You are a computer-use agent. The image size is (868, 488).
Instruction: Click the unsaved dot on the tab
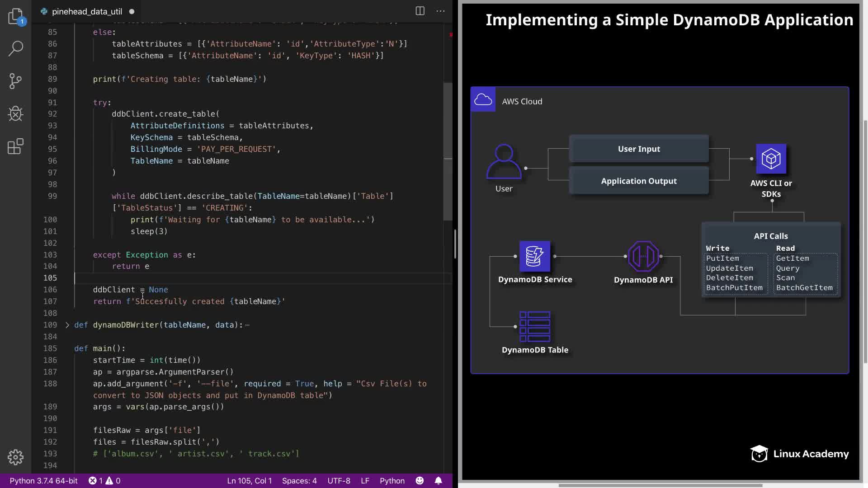[132, 12]
